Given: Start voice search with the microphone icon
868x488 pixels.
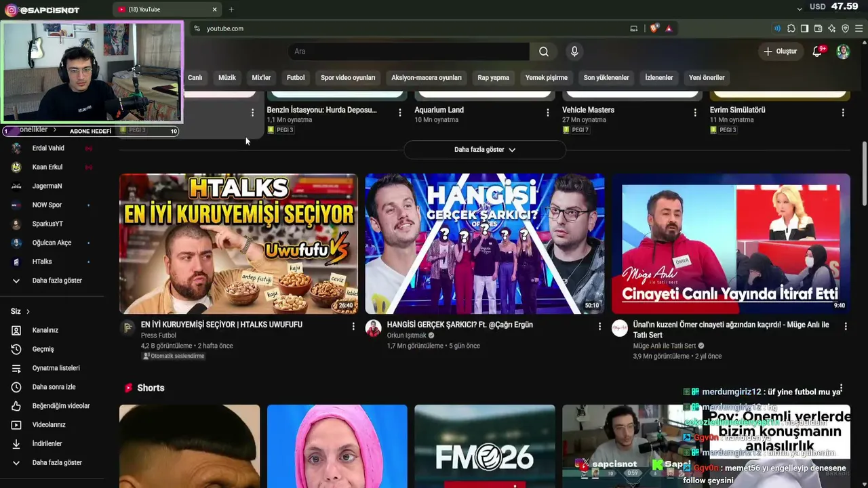Looking at the screenshot, I should click(574, 52).
